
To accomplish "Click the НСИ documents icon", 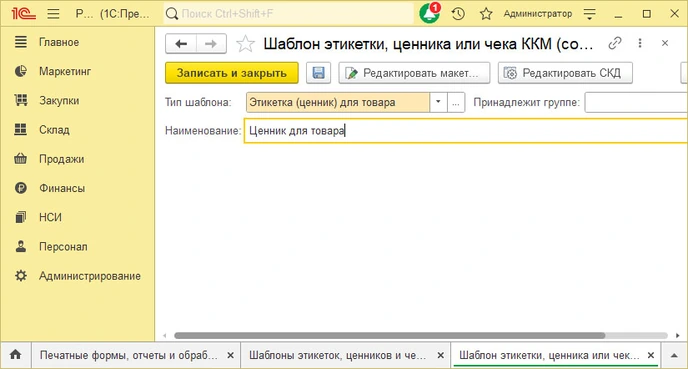I will click(x=21, y=217).
